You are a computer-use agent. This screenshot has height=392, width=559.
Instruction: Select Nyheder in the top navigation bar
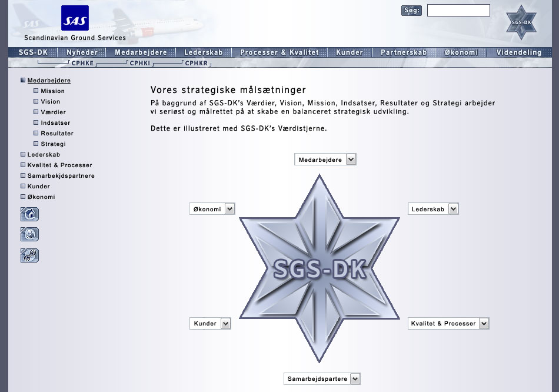point(82,52)
